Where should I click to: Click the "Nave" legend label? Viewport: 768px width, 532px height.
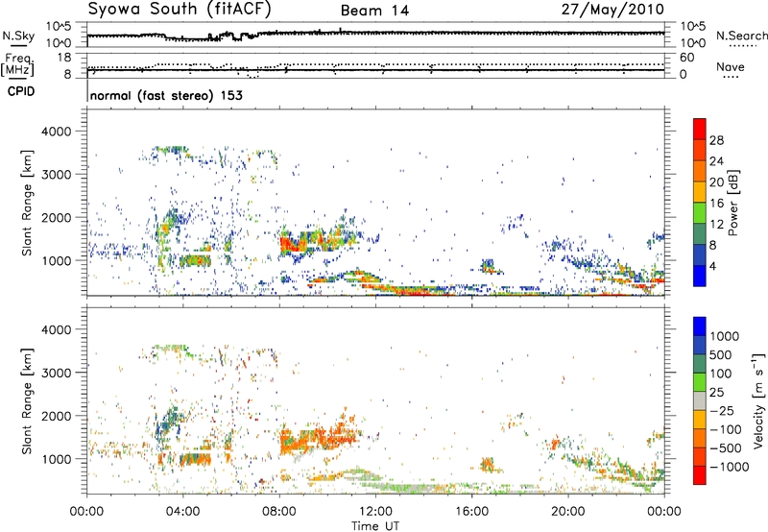click(x=731, y=66)
